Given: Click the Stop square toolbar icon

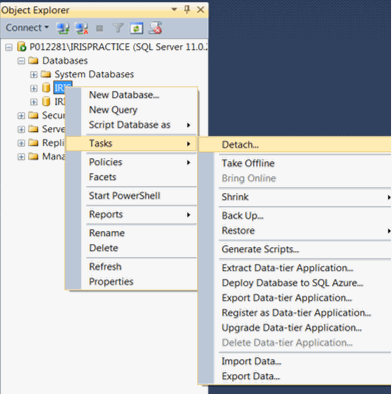Looking at the screenshot, I should coord(99,29).
